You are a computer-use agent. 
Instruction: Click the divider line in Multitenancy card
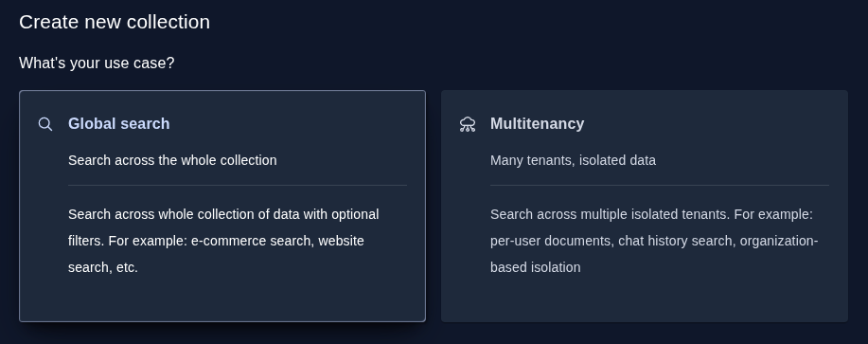660,185
